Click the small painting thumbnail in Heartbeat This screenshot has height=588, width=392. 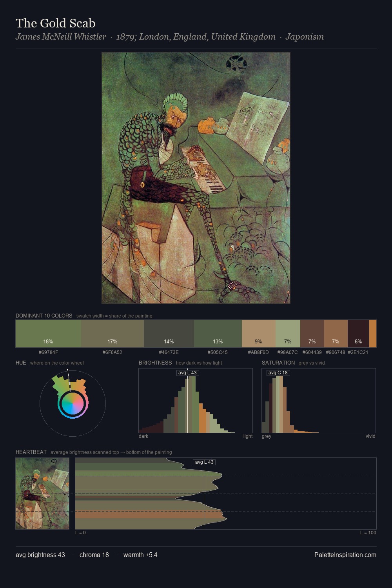pyautogui.click(x=42, y=494)
